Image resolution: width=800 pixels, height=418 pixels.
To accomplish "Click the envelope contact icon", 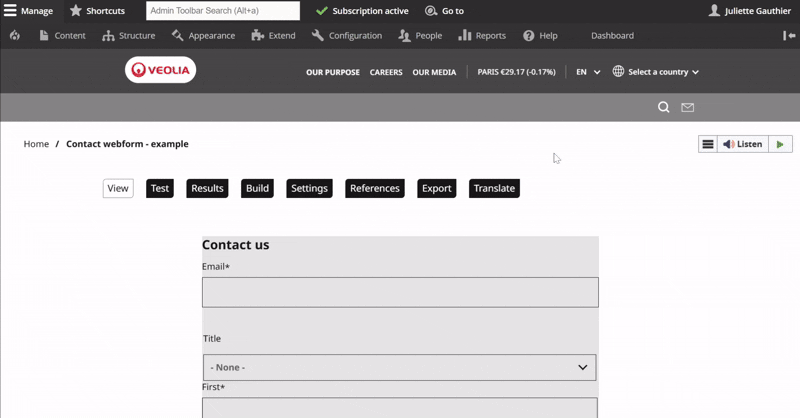I will tap(687, 107).
